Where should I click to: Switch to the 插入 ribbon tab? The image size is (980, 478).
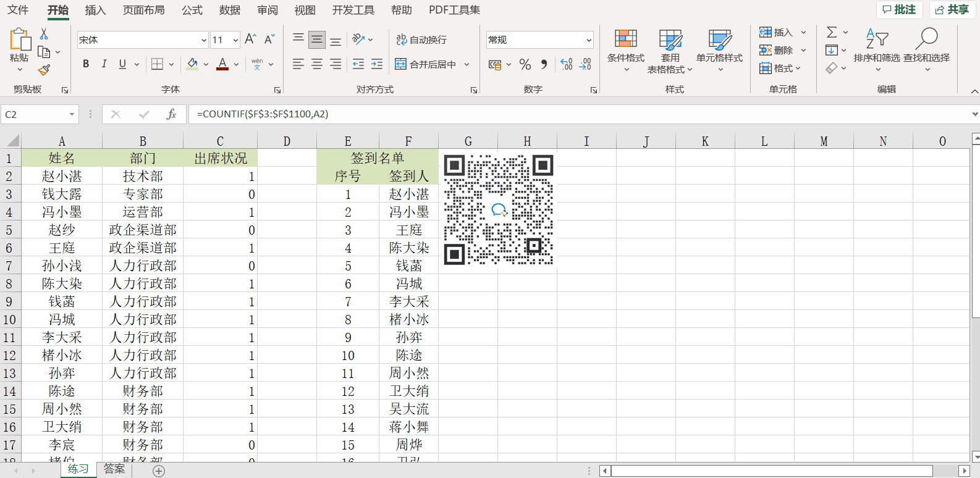[x=95, y=10]
